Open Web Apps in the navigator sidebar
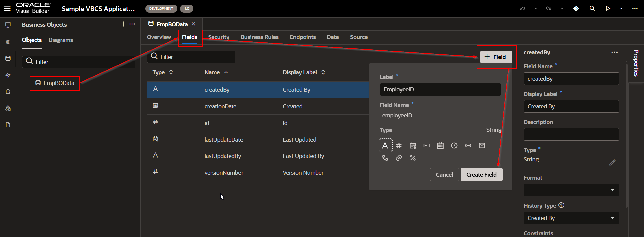The width and height of the screenshot is (644, 237). [x=8, y=25]
